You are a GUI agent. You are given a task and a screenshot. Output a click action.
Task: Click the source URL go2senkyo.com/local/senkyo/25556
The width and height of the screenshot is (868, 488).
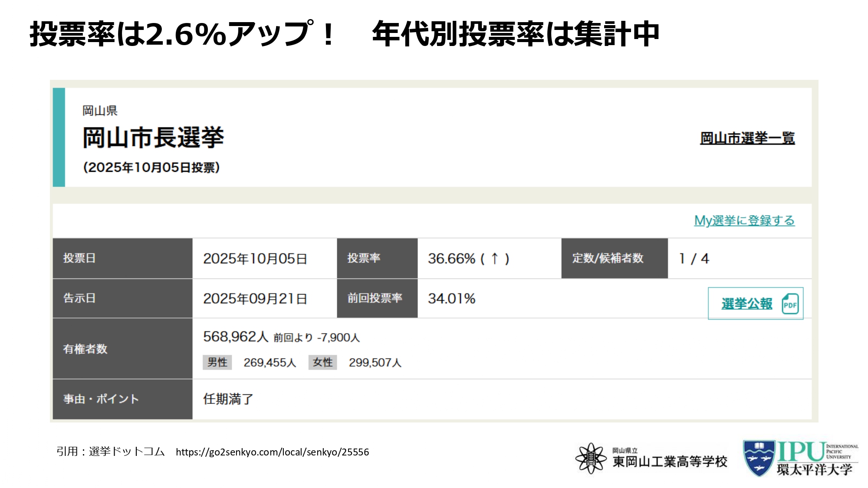click(x=272, y=452)
